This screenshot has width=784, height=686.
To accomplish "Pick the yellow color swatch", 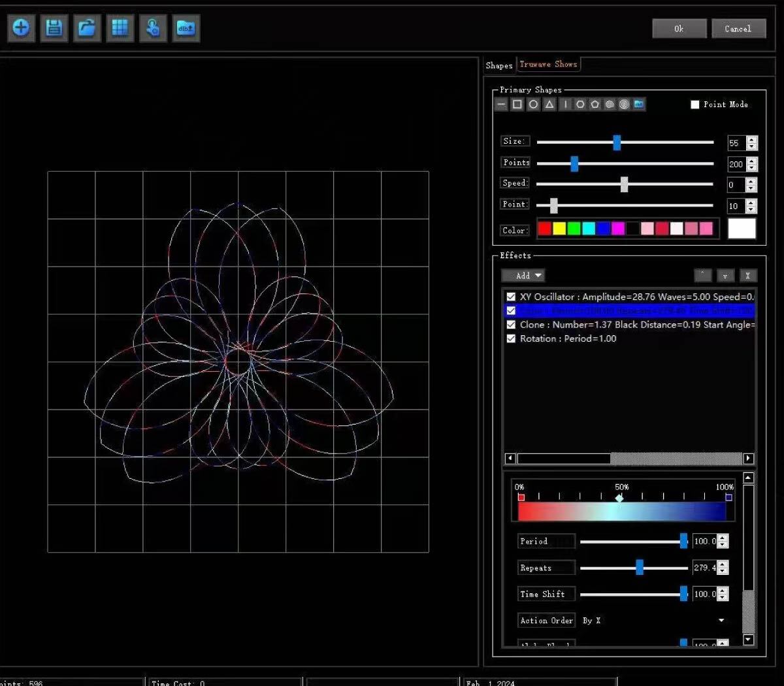I will pos(559,229).
